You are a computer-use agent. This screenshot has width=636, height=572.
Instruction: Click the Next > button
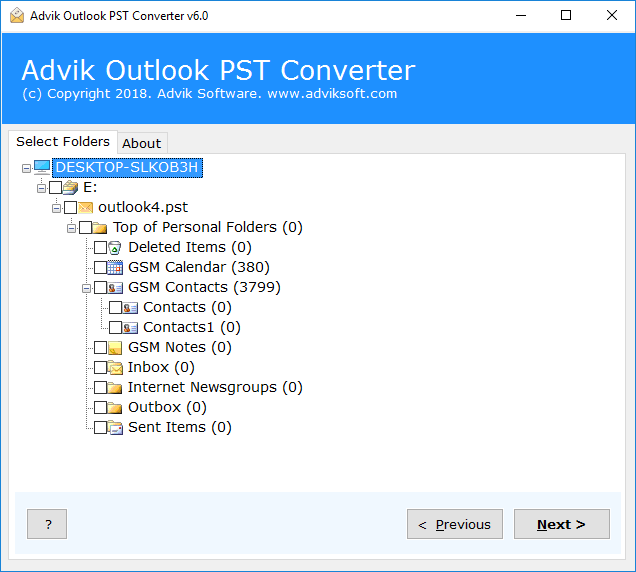(x=562, y=524)
